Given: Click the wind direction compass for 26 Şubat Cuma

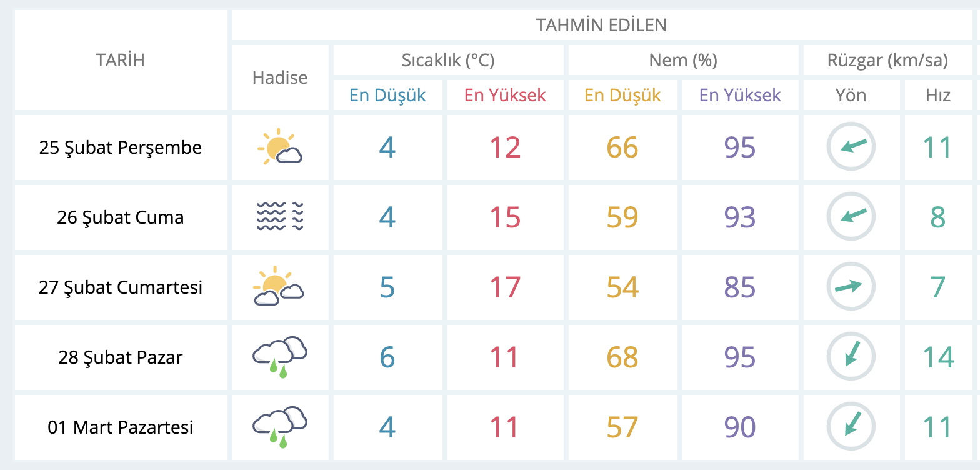Looking at the screenshot, I should [851, 217].
